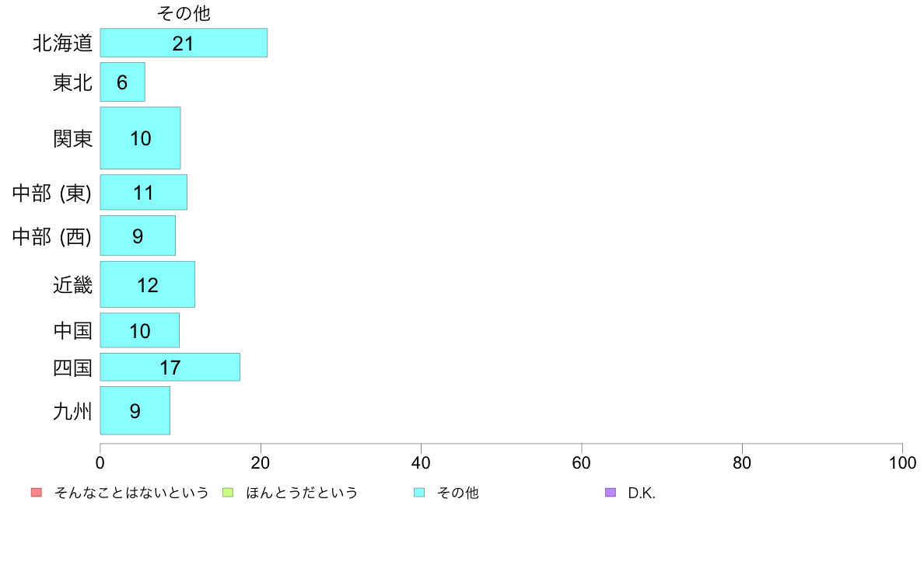Click the その他 chart title
Image resolution: width=924 pixels, height=572 pixels.
click(184, 13)
